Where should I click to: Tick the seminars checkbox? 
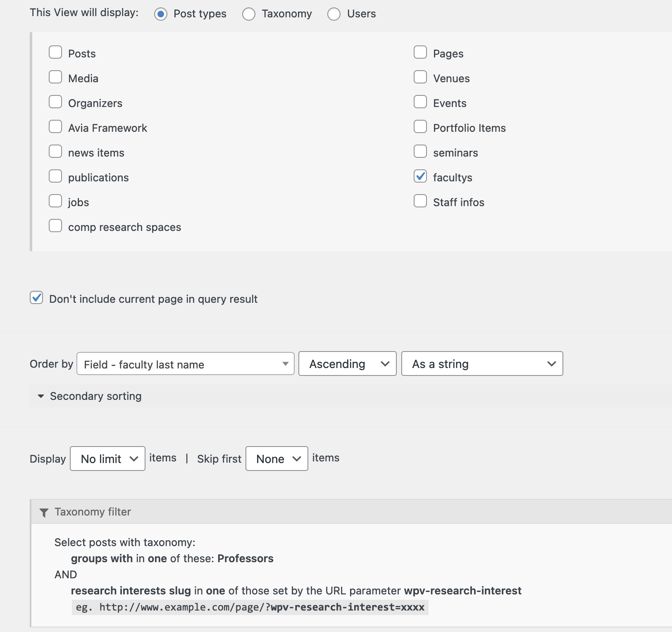tap(420, 152)
